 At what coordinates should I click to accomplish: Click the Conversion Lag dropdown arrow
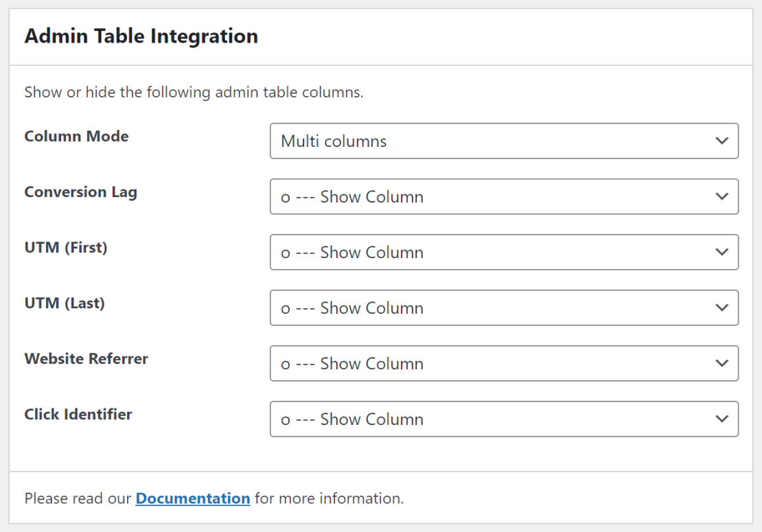click(721, 196)
